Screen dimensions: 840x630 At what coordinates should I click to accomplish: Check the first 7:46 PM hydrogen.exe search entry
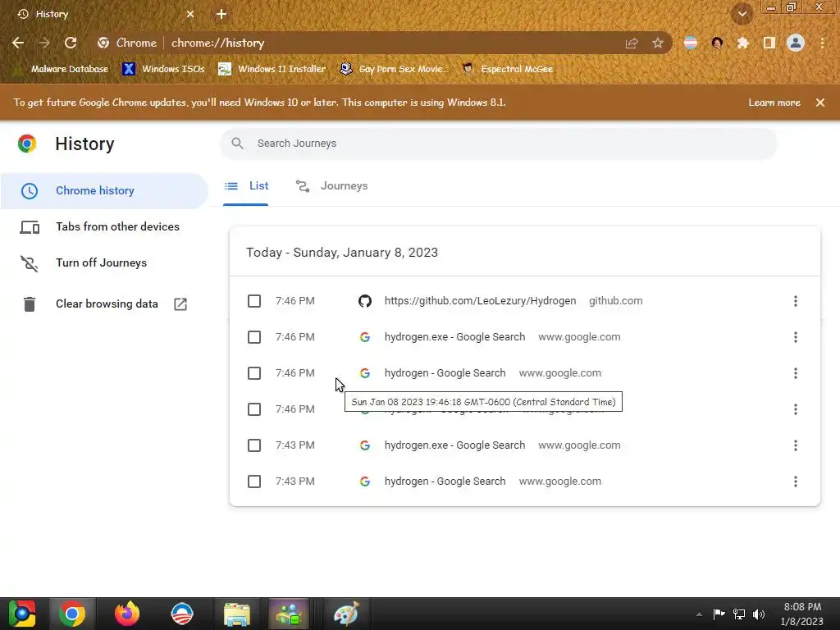click(x=254, y=337)
